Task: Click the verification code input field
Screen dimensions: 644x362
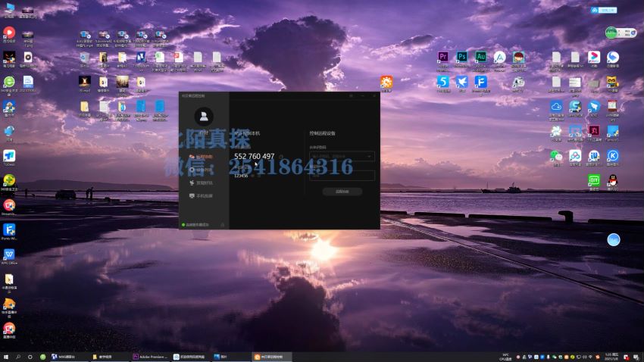Action: tap(342, 176)
